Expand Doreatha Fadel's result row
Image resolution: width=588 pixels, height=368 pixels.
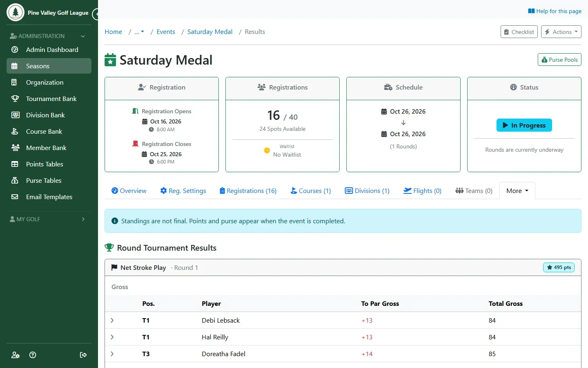[x=112, y=354]
